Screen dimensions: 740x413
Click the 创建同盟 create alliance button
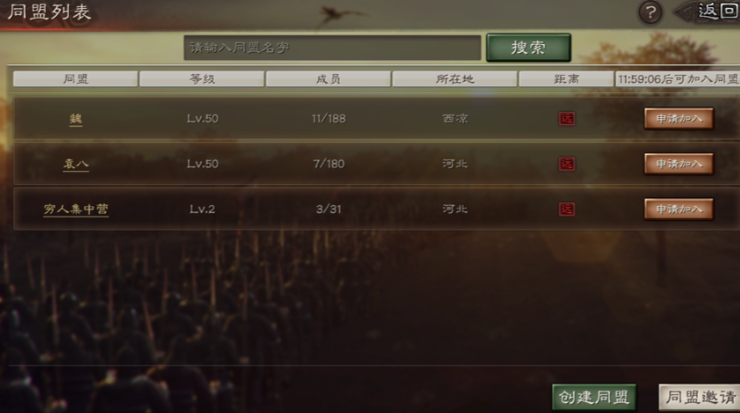594,397
